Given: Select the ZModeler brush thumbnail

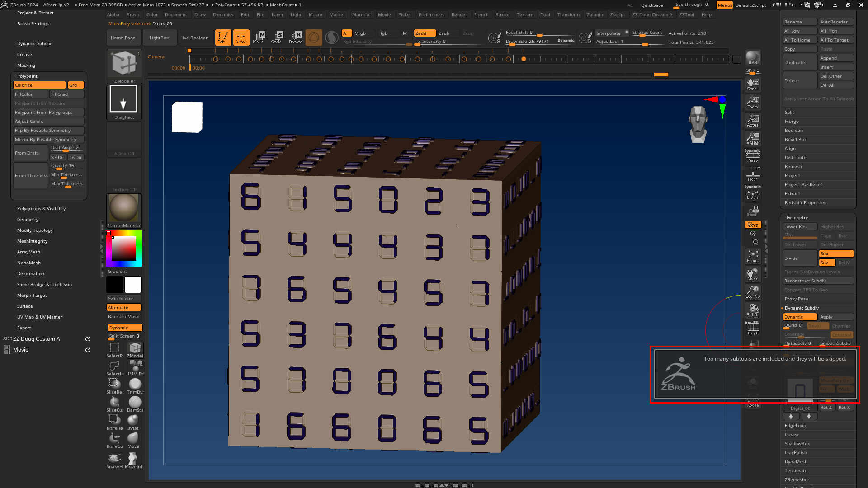Looking at the screenshot, I should (124, 66).
